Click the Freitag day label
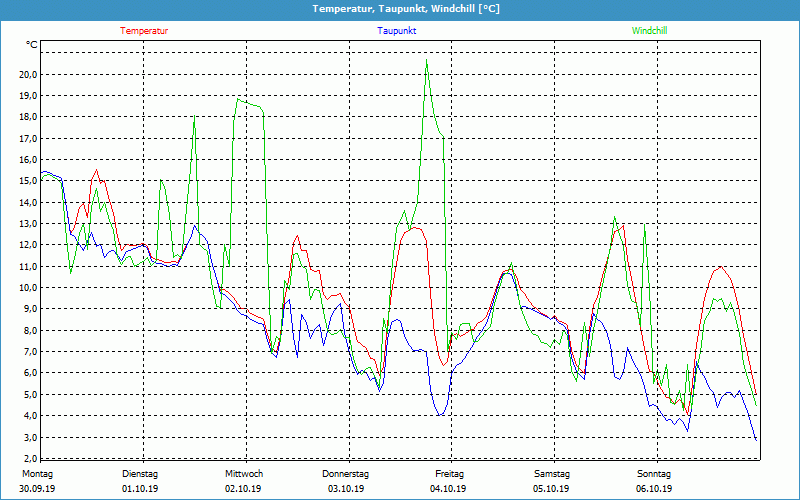800x500 pixels. tap(449, 474)
